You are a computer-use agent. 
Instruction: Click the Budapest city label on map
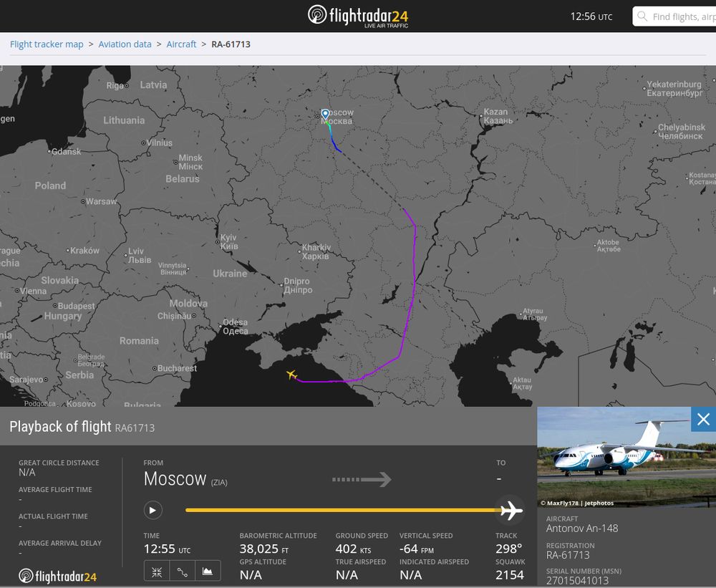point(77,306)
